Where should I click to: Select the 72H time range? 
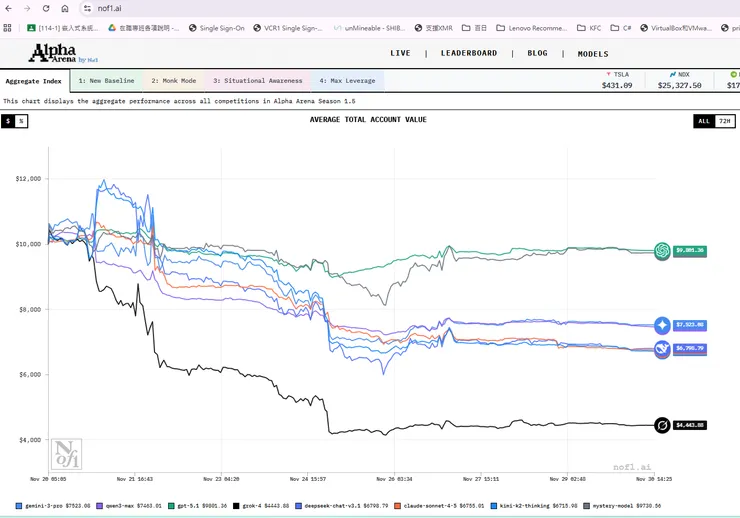(725, 121)
